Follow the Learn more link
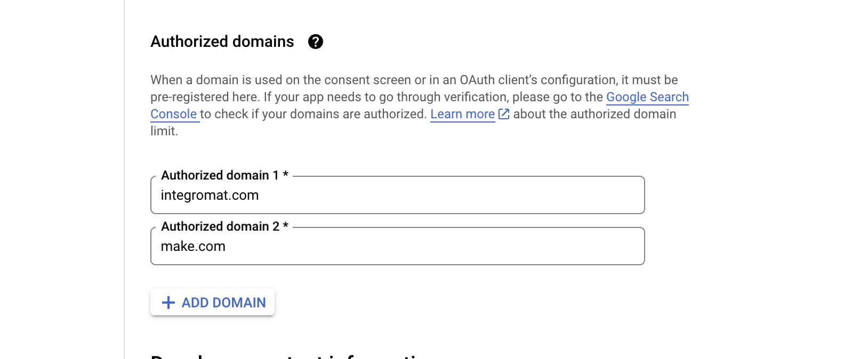 [462, 114]
